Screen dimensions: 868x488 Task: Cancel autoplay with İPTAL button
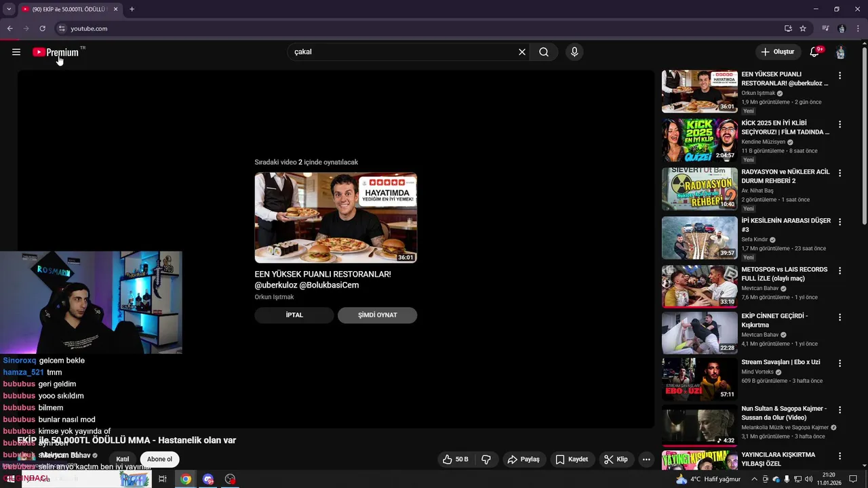point(294,315)
